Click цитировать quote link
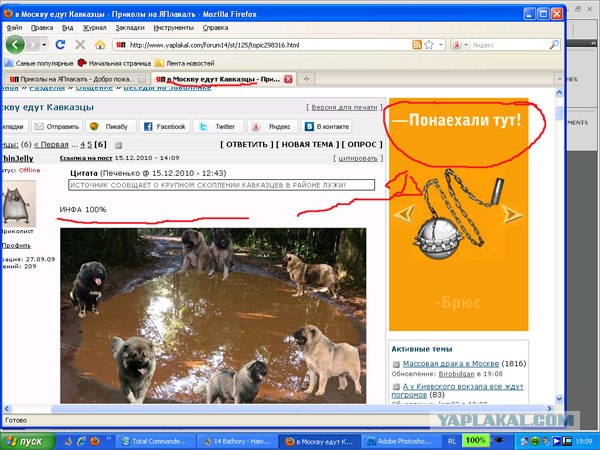The image size is (600, 450). [x=358, y=158]
